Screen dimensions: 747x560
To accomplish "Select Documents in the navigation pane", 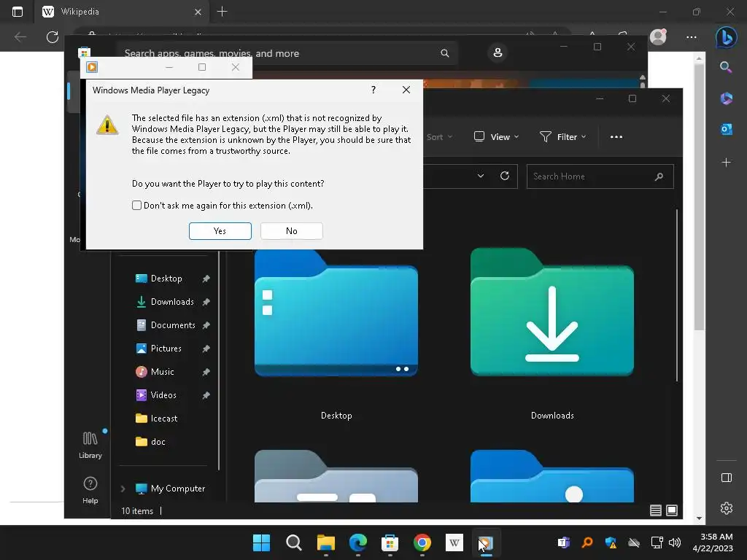I will click(172, 325).
